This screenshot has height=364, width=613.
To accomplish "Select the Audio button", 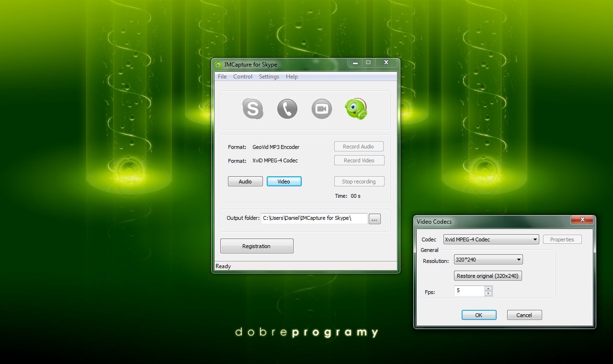I will 245,182.
